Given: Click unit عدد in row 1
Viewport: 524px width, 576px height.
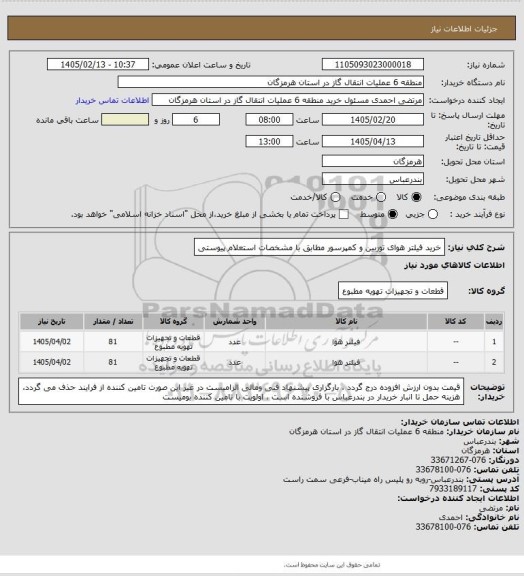Looking at the screenshot, I should click(x=235, y=342).
